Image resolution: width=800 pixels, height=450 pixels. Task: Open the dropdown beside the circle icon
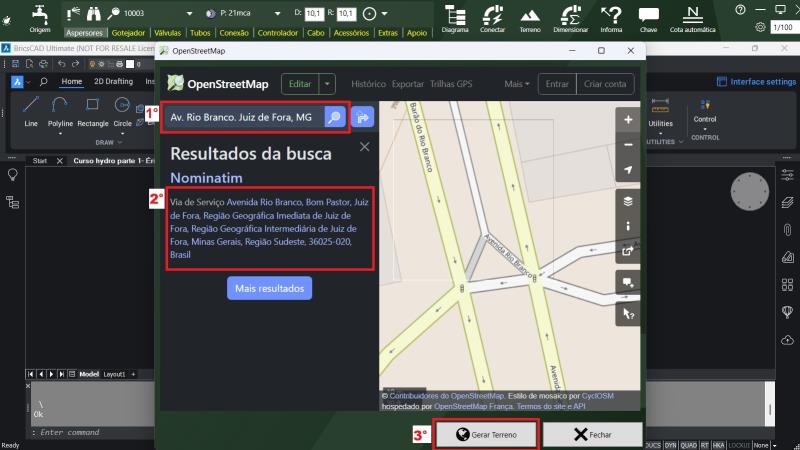point(384,14)
